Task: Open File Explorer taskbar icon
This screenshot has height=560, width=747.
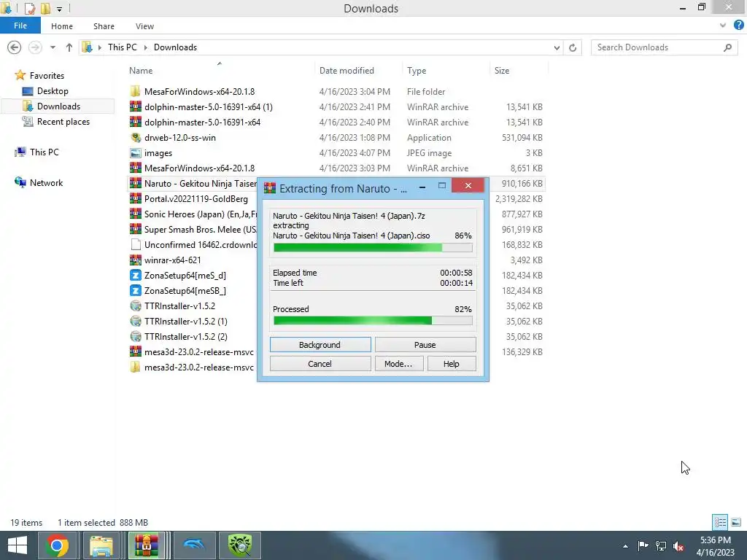Action: (101, 545)
